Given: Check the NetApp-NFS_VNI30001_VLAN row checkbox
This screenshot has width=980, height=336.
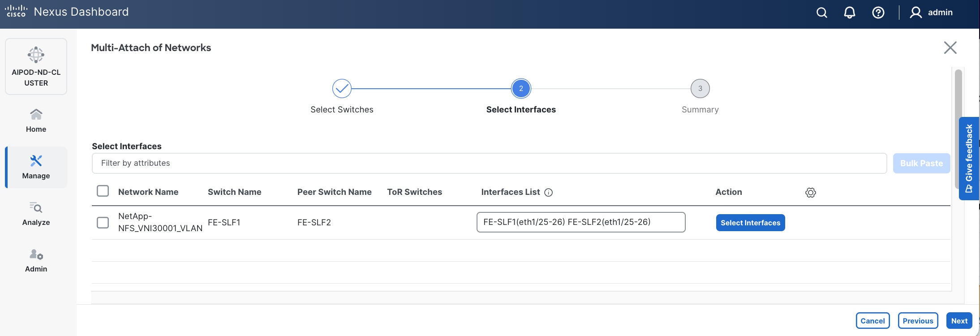Looking at the screenshot, I should click(x=103, y=222).
